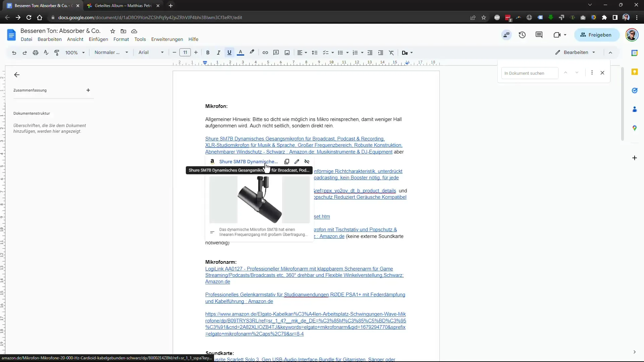Click the text highlight color icon
Screen dimensions: 644x362
pos(252,53)
